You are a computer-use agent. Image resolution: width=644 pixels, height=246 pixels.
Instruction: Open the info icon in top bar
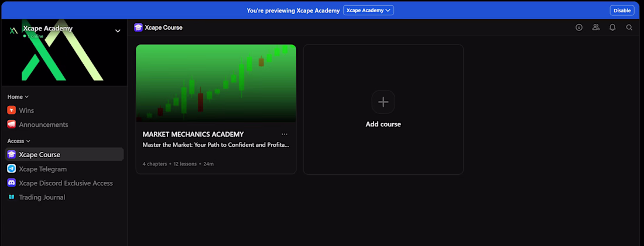tap(579, 27)
